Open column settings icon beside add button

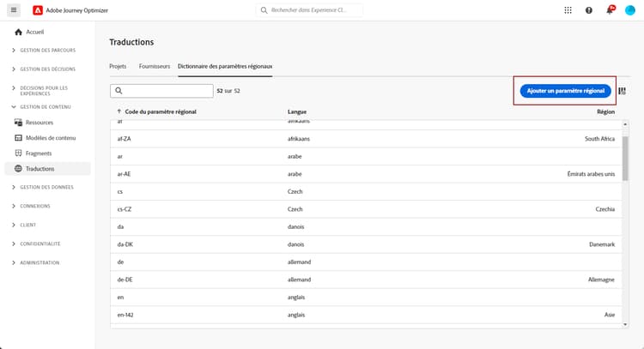click(622, 91)
